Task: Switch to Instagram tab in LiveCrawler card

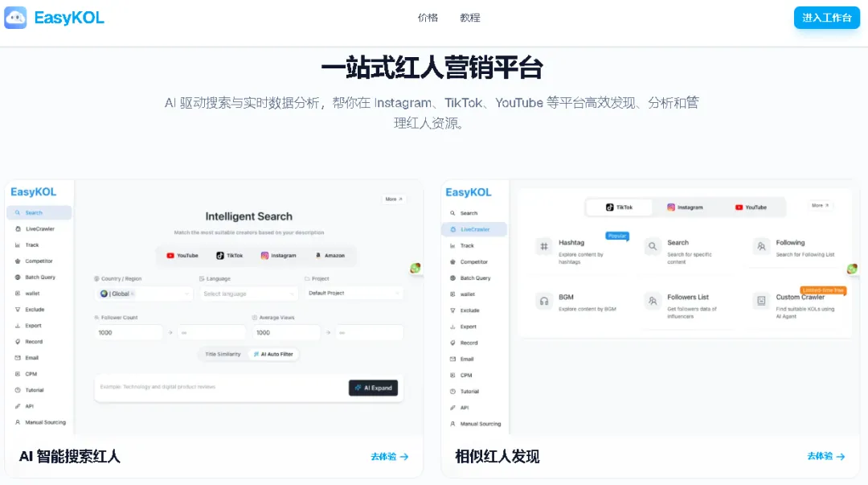Action: (x=685, y=208)
